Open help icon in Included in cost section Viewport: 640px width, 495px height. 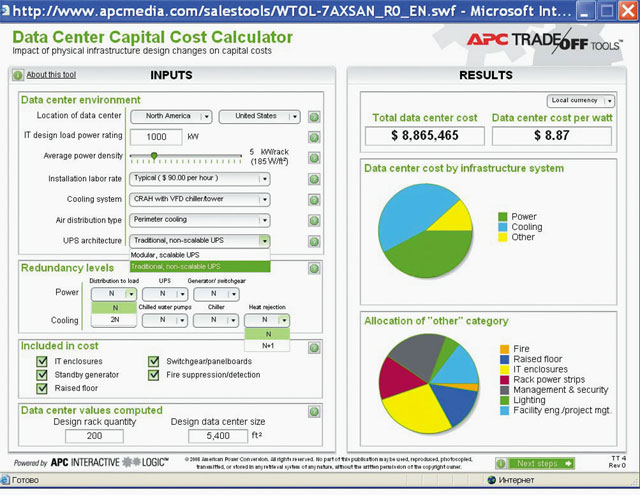tap(314, 348)
